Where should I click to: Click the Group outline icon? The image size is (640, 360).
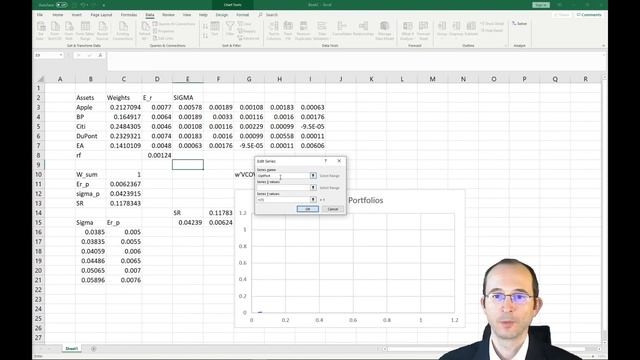coord(442,29)
